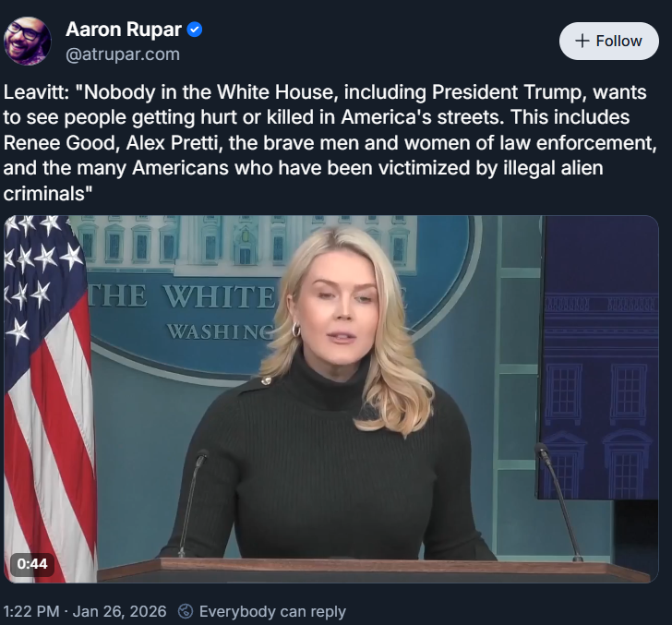Viewport: 672px width, 625px height.
Task: Open Aaron Rupar's profile avatar
Action: (28, 42)
